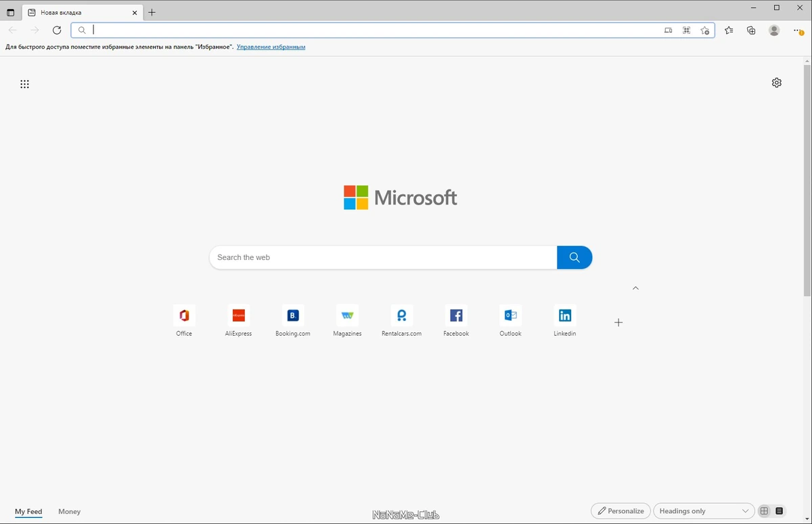
Task: Click the scrollbar up arrow
Action: [807, 61]
